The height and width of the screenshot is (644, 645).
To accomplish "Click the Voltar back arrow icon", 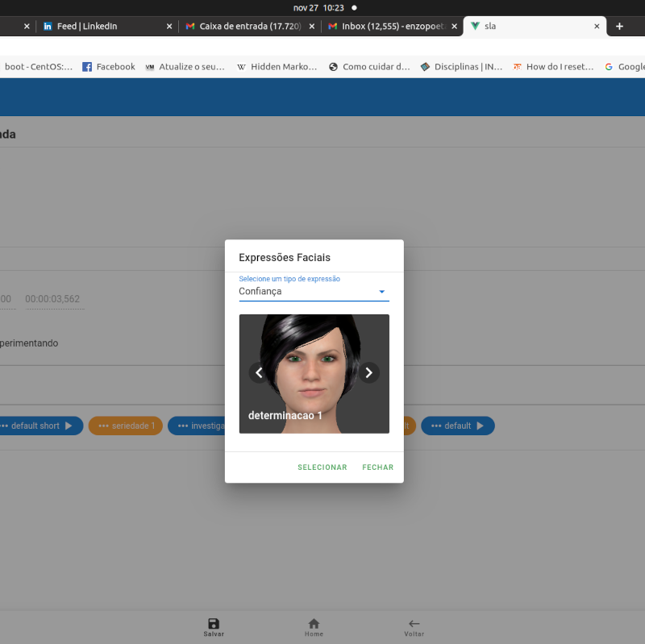I will click(414, 623).
